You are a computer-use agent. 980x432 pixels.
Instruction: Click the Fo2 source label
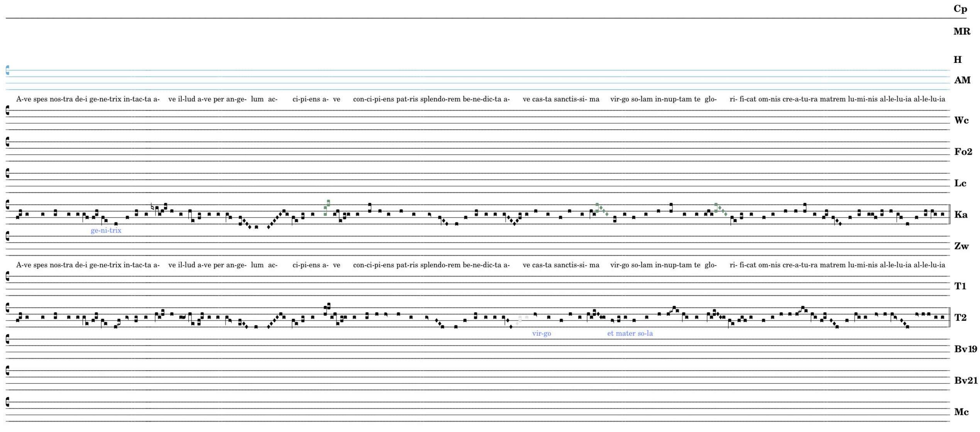(x=963, y=152)
